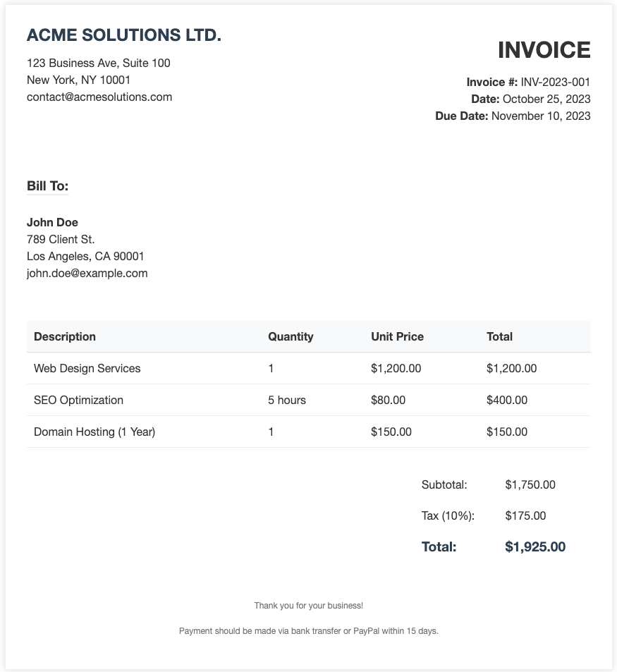Click the Domain Hosting (1 Year) item
The height and width of the screenshot is (672, 617).
click(94, 432)
